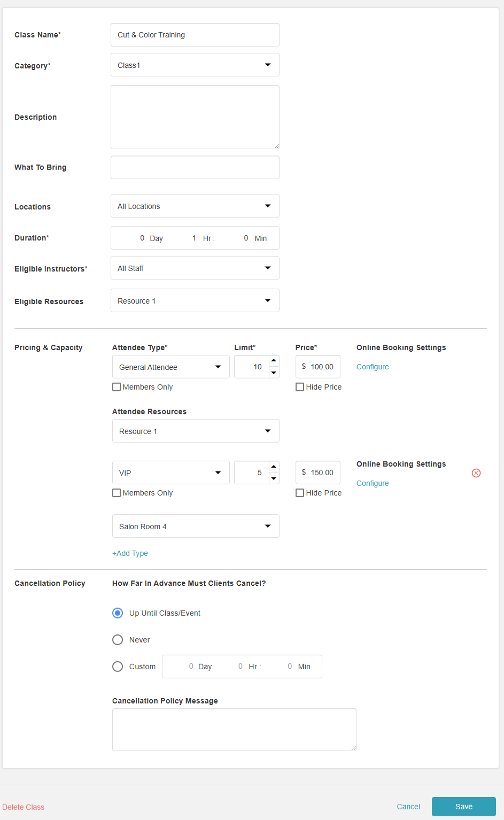Viewport: 504px width, 820px height.
Task: Open the Eligible Instructors All Staff dropdown
Action: (x=195, y=268)
